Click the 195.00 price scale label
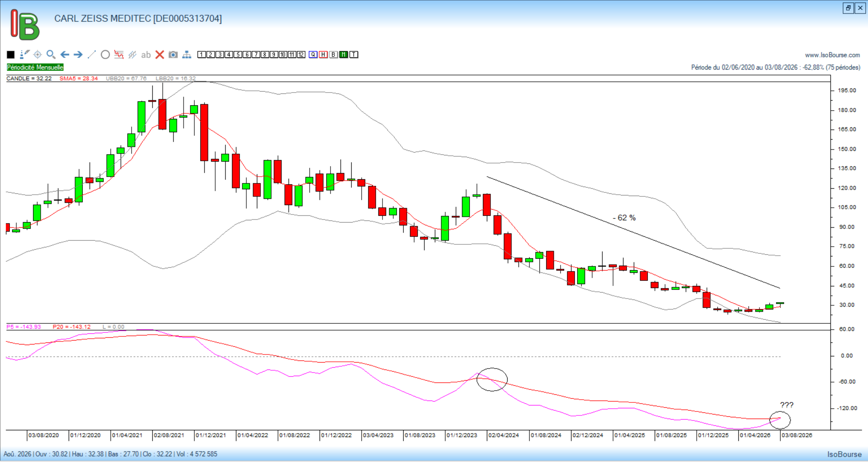The width and height of the screenshot is (868, 462). (847, 90)
